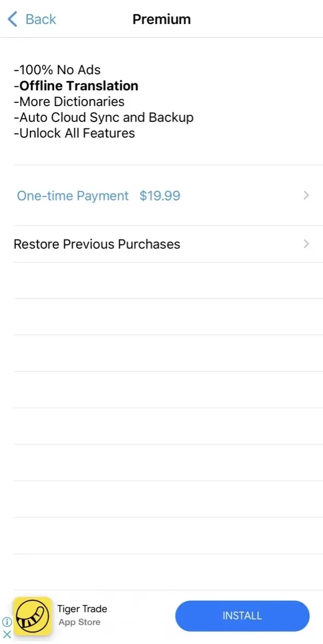Select the '100% No Ads' feature line
This screenshot has width=323, height=644.
(x=57, y=70)
